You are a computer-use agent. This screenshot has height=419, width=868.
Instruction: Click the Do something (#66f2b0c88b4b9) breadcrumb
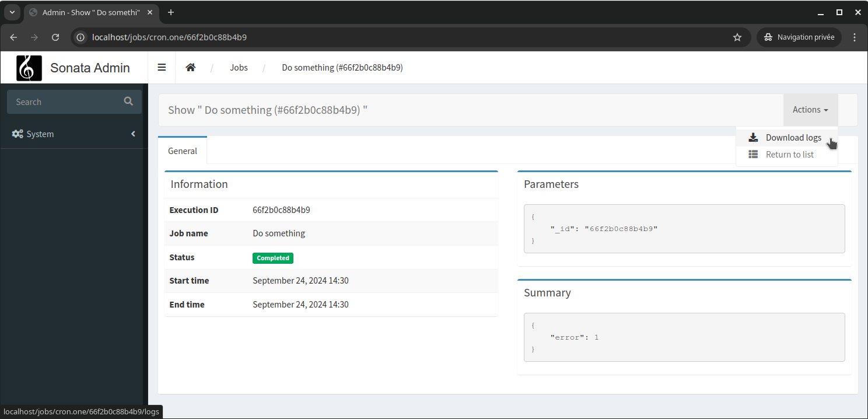[342, 68]
